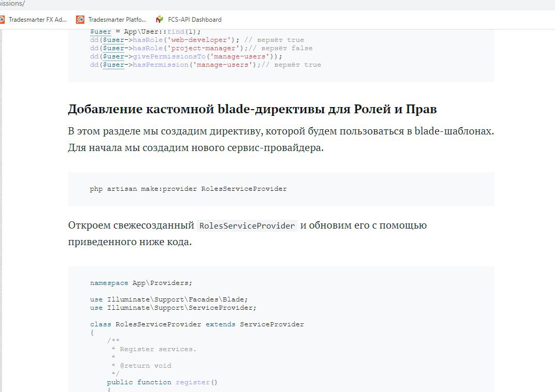Click the line 'namespace App\Providers;'
The width and height of the screenshot is (555, 392).
point(141,283)
